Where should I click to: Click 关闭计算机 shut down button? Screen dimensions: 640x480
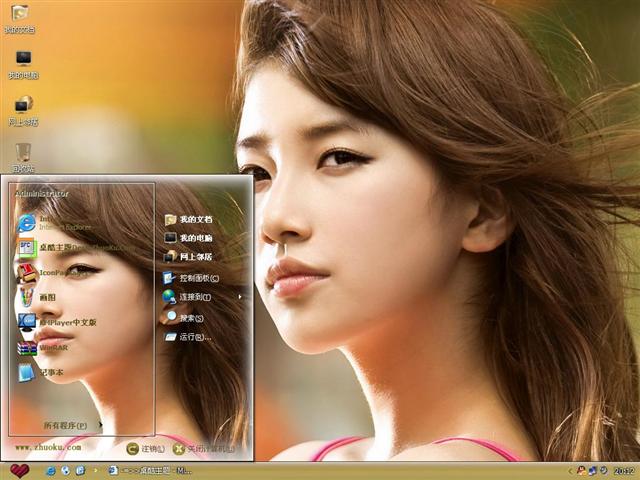204,449
